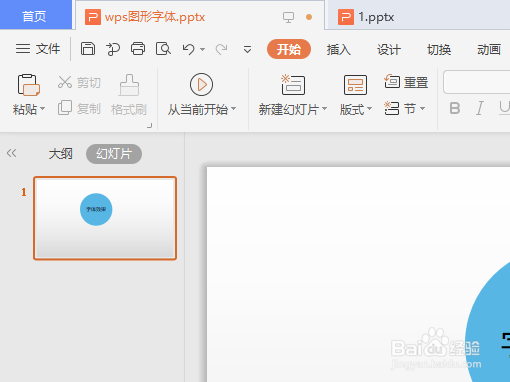Toggle Bold formatting

(x=455, y=109)
